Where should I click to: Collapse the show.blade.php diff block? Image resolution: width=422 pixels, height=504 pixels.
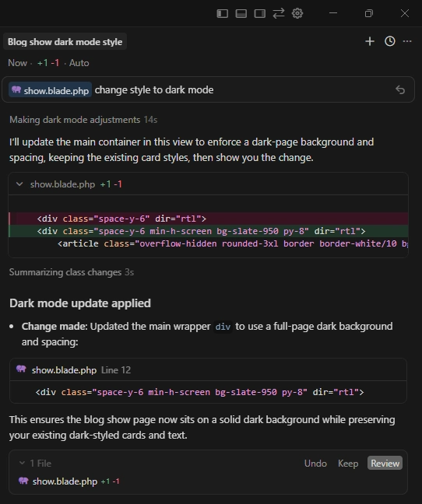(x=19, y=184)
